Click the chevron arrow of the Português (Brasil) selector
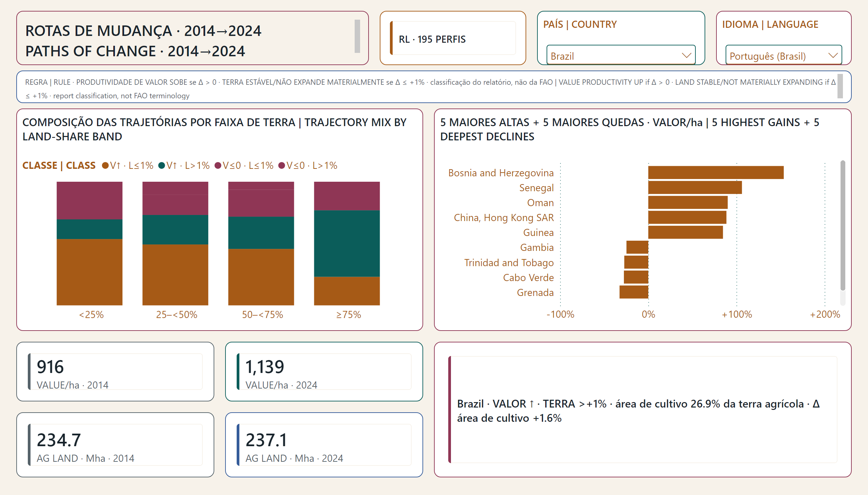Viewport: 868px width, 495px height. (833, 55)
